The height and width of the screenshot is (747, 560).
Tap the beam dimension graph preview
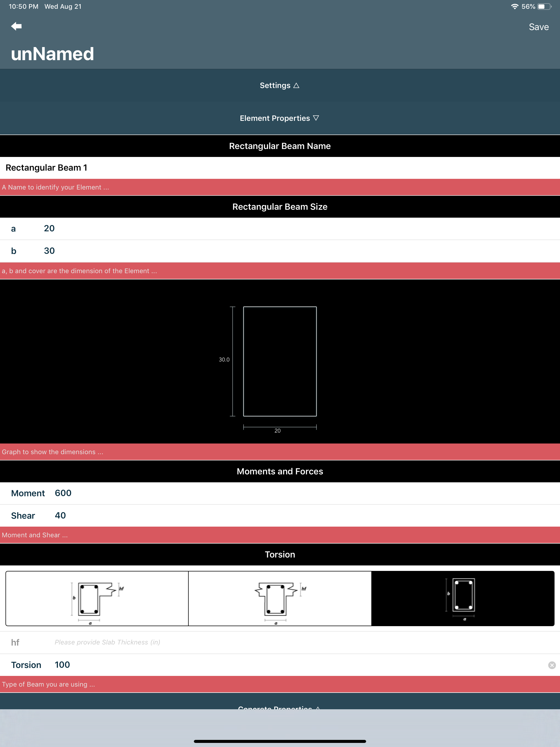click(x=280, y=361)
